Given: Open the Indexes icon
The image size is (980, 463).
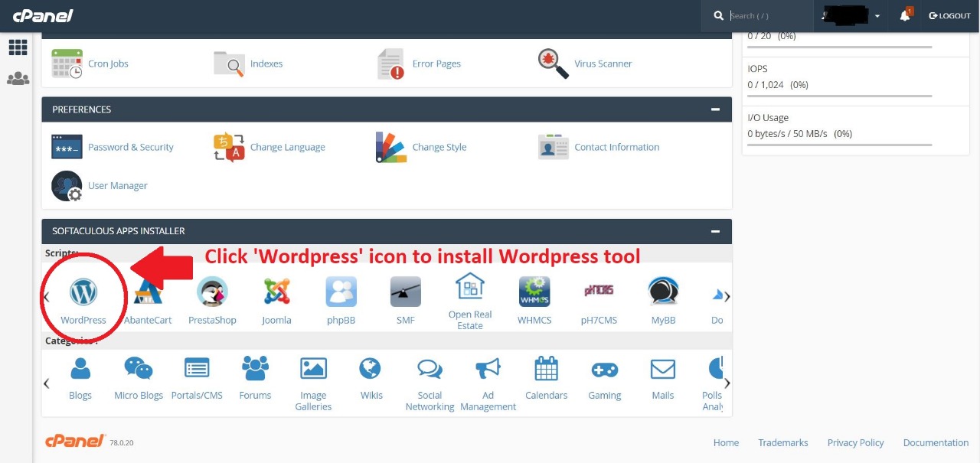Looking at the screenshot, I should coord(229,64).
